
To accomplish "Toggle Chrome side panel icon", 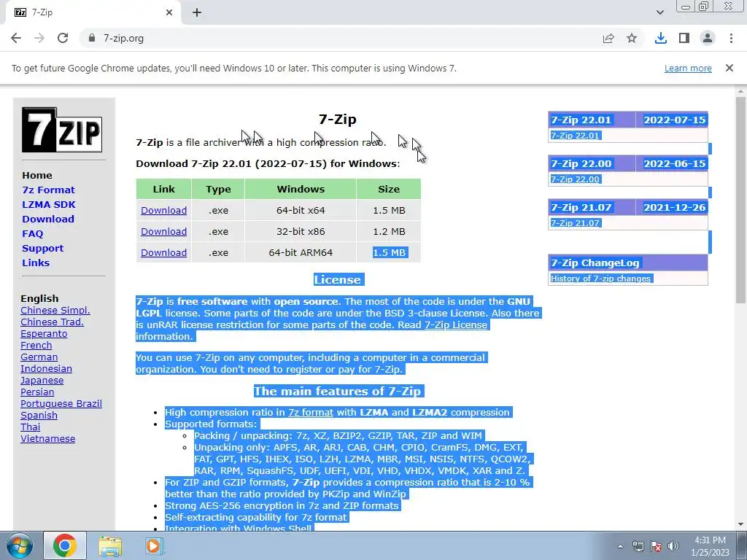I will [x=684, y=38].
